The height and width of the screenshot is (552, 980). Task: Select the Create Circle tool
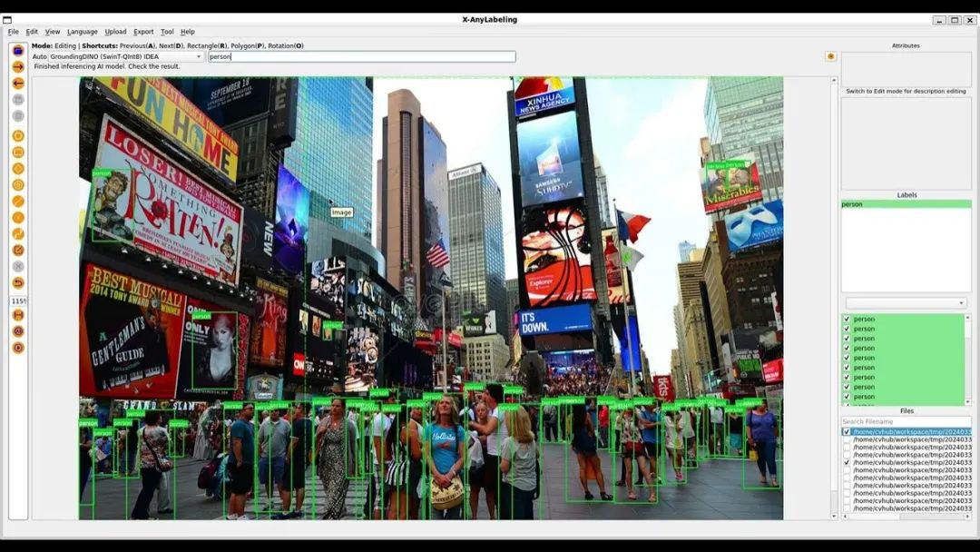tap(18, 184)
